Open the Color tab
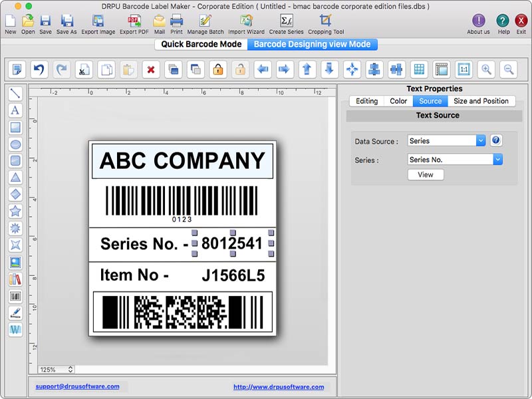 (x=398, y=101)
